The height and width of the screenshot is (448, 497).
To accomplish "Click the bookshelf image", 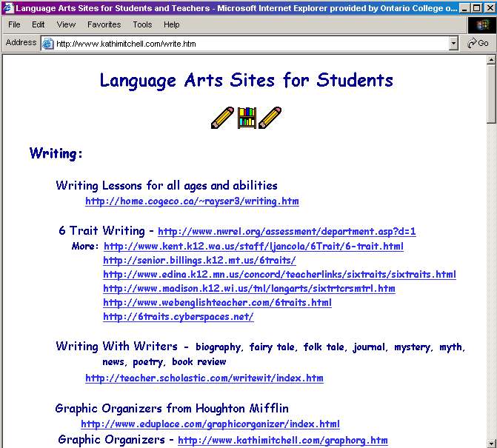I will click(x=247, y=118).
